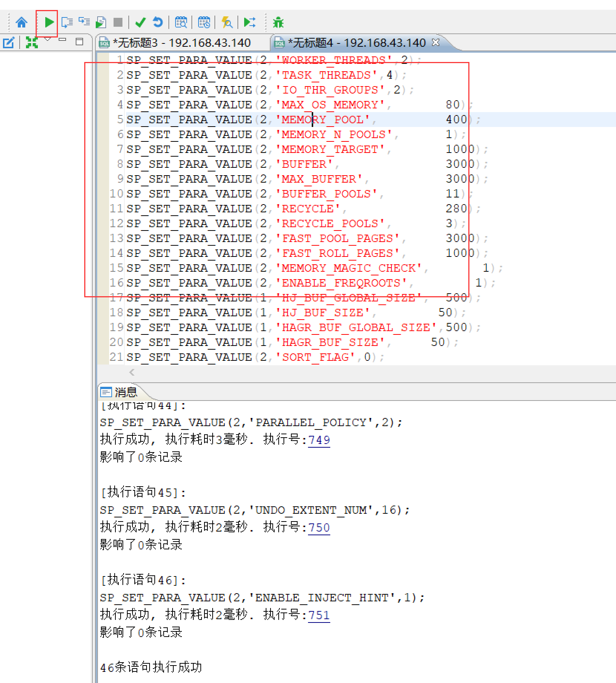
Task: Click the 'IO_THR_GROUPS' statement line
Action: tap(270, 90)
